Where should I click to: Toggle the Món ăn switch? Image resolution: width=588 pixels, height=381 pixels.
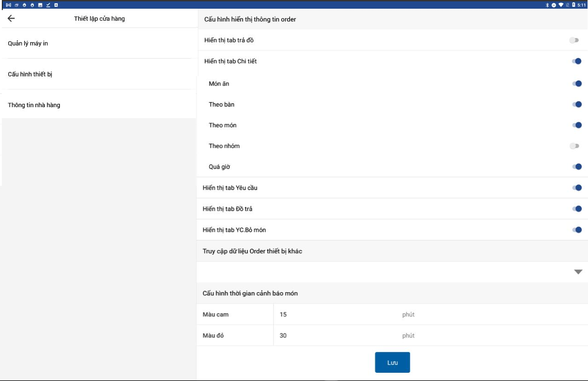[x=577, y=84]
